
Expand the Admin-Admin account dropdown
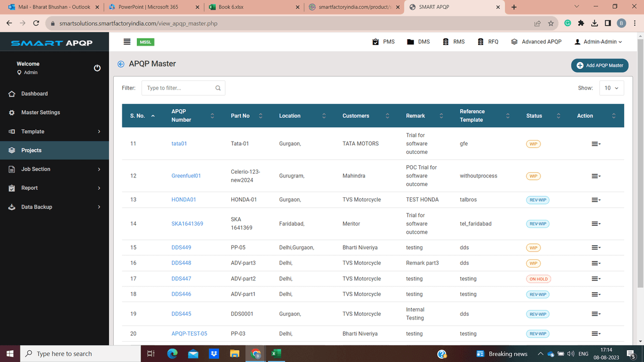point(597,41)
